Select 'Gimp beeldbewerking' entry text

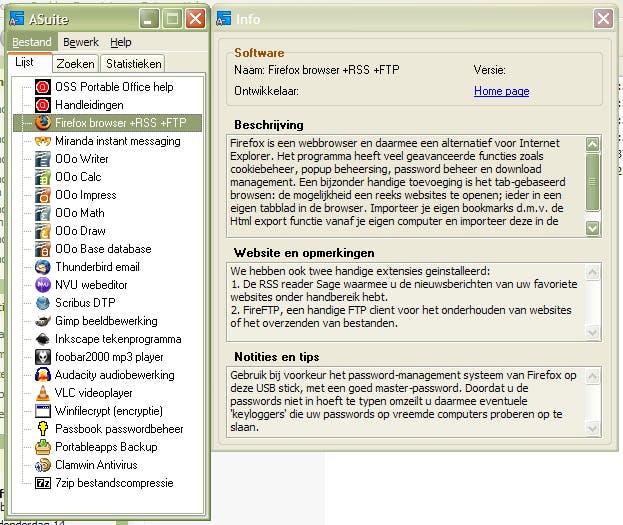click(x=106, y=321)
